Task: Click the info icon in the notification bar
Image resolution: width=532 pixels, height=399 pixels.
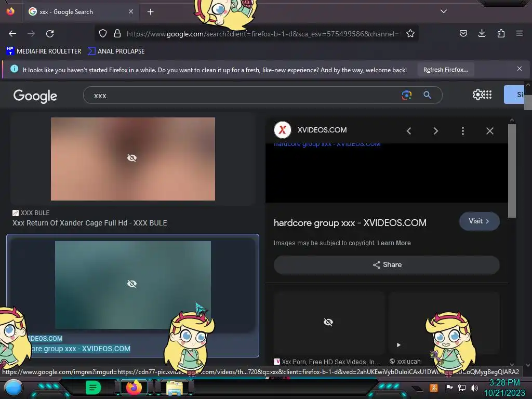Action: (14, 69)
